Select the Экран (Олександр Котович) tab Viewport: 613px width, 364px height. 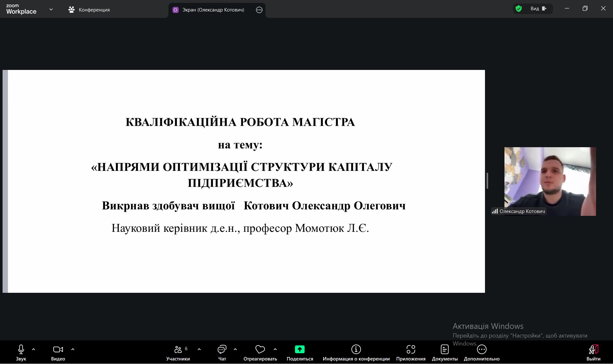pyautogui.click(x=213, y=10)
